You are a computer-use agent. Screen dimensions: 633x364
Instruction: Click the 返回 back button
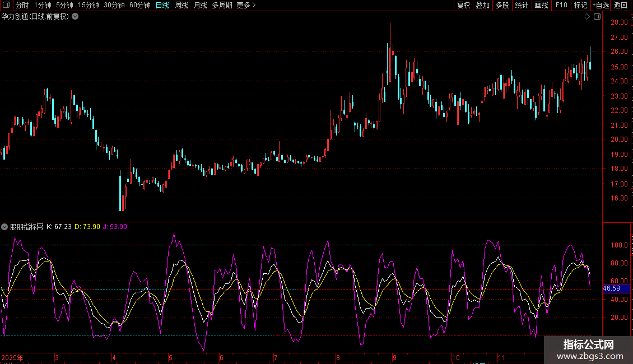click(x=621, y=6)
